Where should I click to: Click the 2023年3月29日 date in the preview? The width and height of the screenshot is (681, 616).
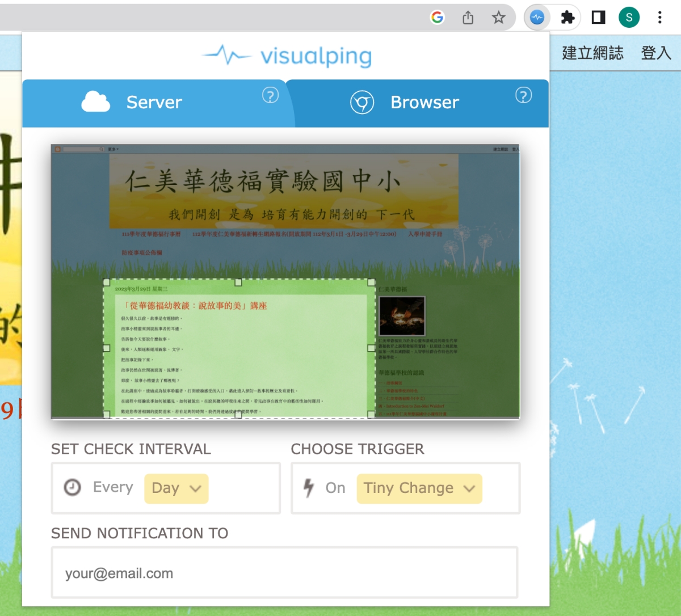[141, 289]
